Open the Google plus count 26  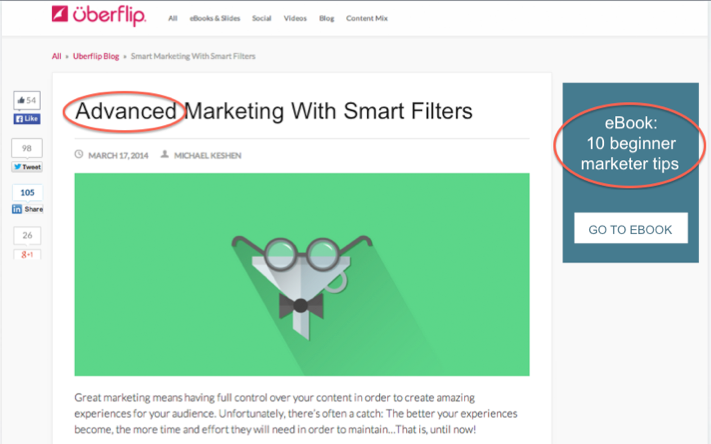[x=27, y=235]
